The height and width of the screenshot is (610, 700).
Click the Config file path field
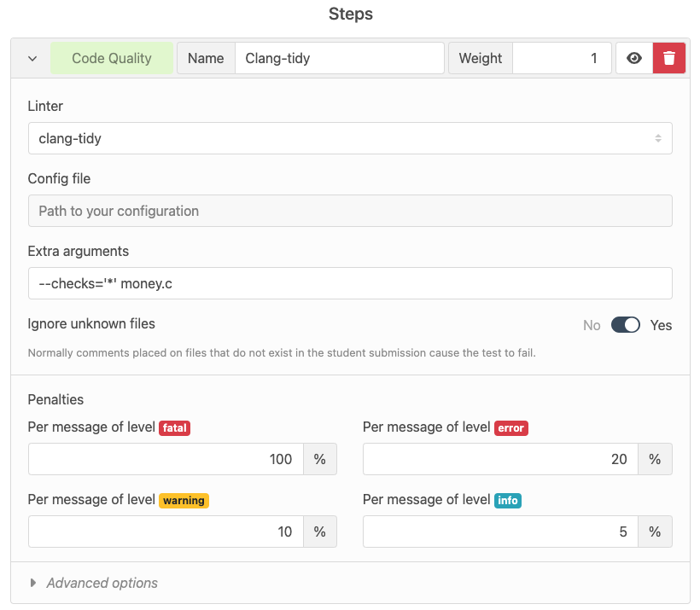[350, 211]
